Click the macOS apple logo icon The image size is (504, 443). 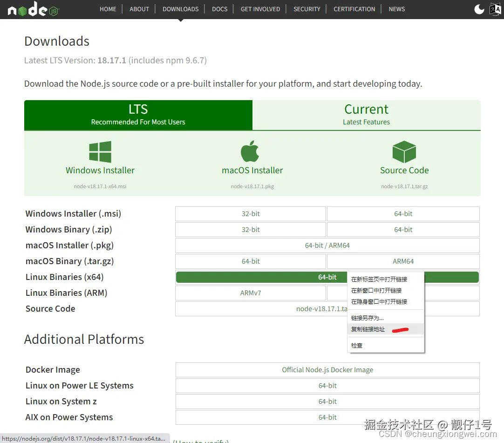tap(250, 151)
